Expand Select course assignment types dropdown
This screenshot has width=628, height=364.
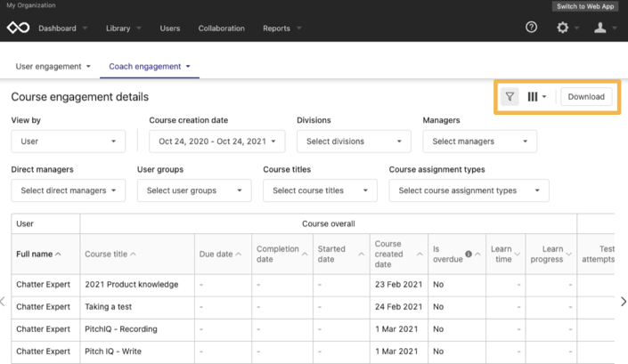point(469,190)
